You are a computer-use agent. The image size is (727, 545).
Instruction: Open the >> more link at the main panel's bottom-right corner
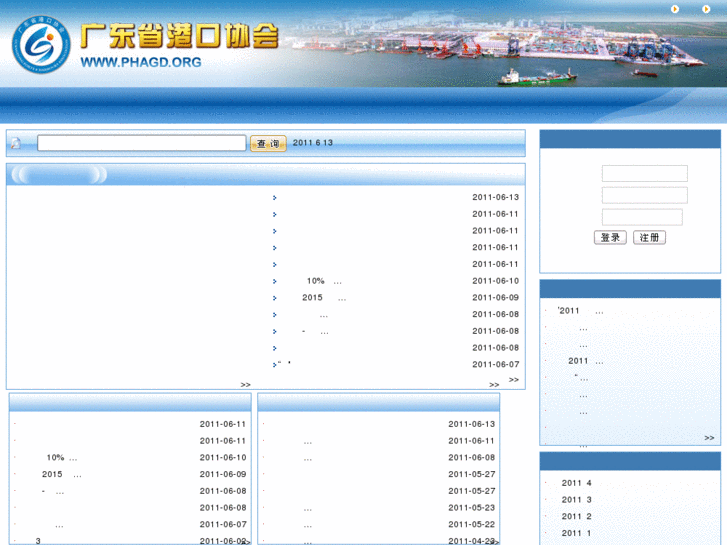pyautogui.click(x=513, y=379)
